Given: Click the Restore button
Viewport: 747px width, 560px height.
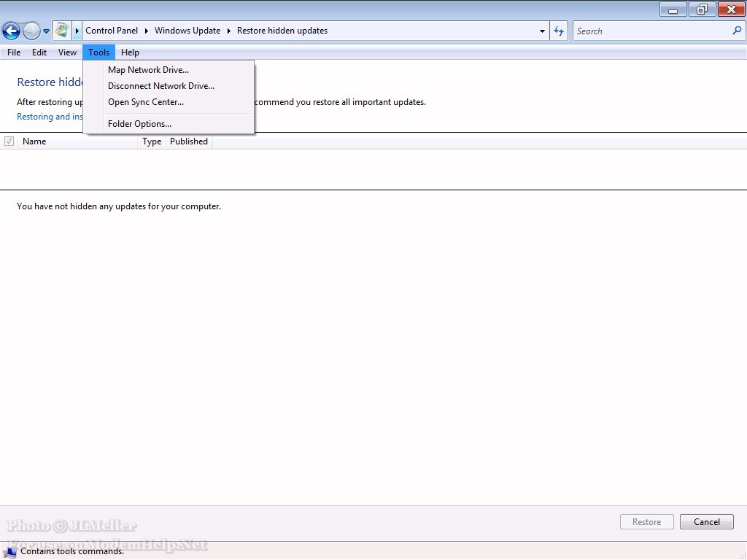Looking at the screenshot, I should point(646,522).
